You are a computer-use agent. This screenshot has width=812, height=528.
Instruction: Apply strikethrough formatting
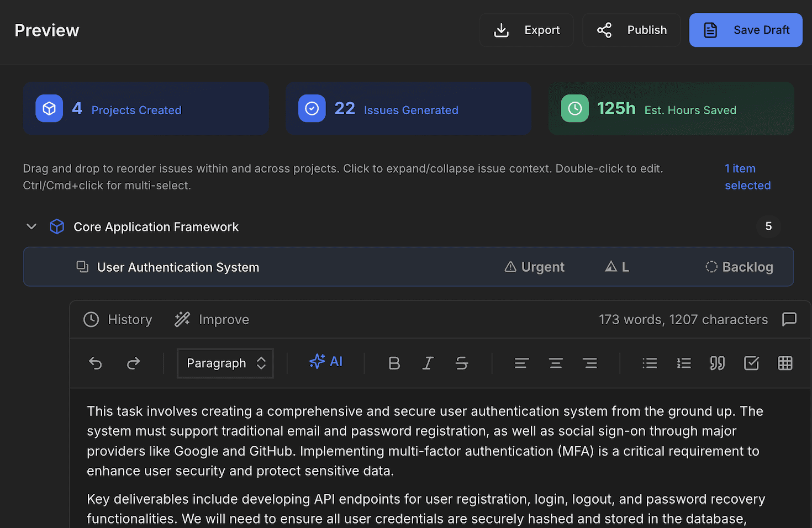462,363
